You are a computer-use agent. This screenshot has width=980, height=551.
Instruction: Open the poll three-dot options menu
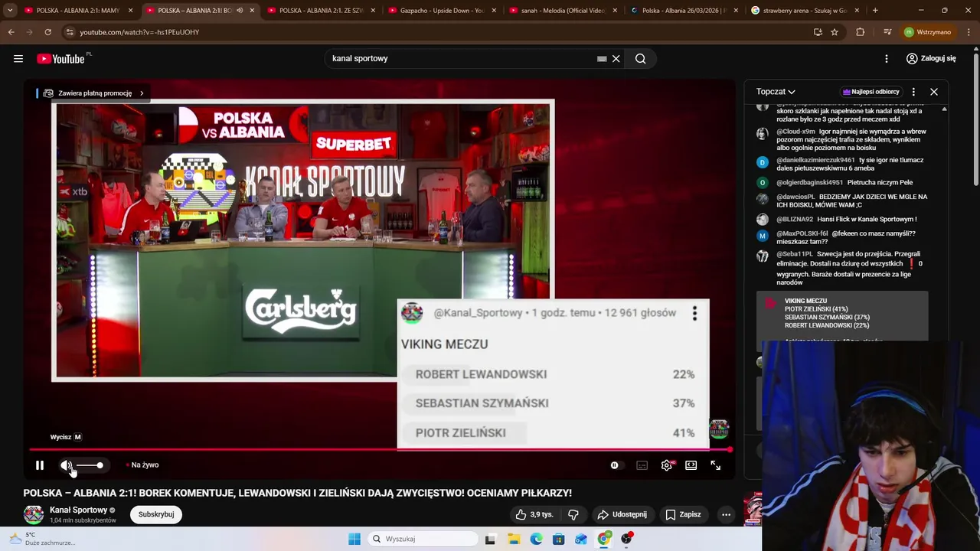694,313
